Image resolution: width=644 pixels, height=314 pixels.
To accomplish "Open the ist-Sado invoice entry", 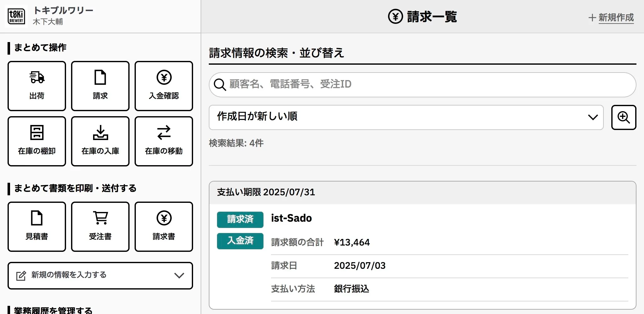I will pos(291,218).
